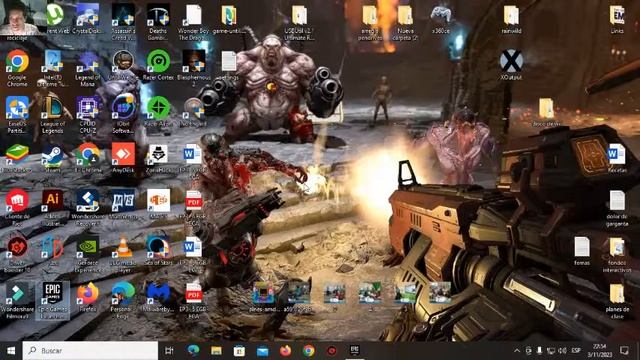Open the Deaths Gambit desktop shortcut
This screenshot has width=640, height=360.
(158, 22)
